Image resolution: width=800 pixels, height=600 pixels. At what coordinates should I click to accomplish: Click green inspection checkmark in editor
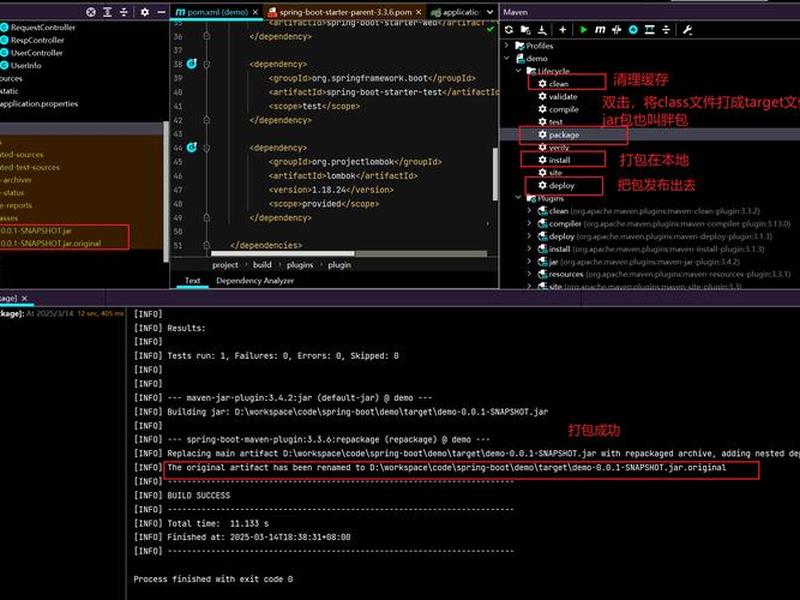[490, 30]
